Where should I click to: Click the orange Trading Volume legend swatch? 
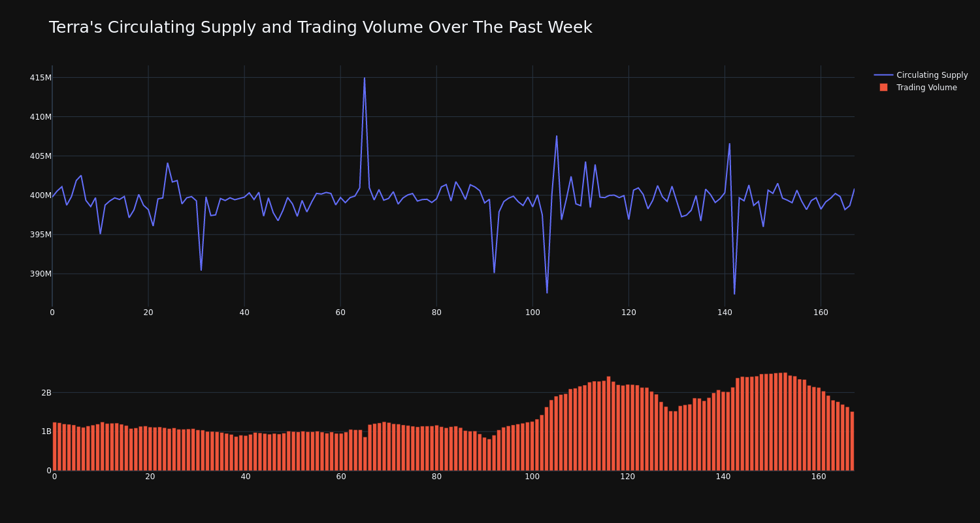[883, 88]
